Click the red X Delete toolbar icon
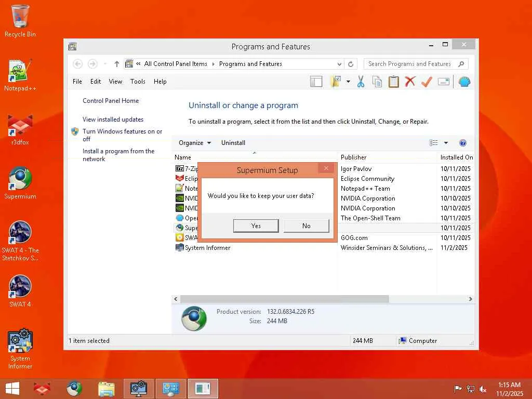This screenshot has height=399, width=532. [x=410, y=82]
